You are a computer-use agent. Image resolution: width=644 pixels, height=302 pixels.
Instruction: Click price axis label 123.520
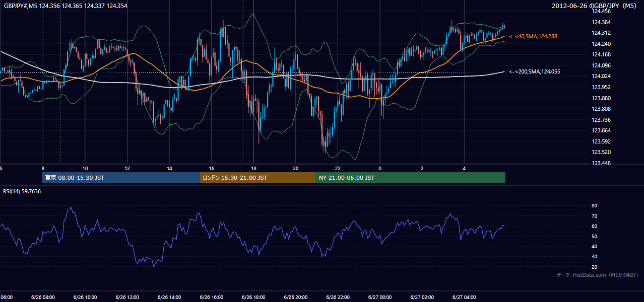[x=602, y=152]
